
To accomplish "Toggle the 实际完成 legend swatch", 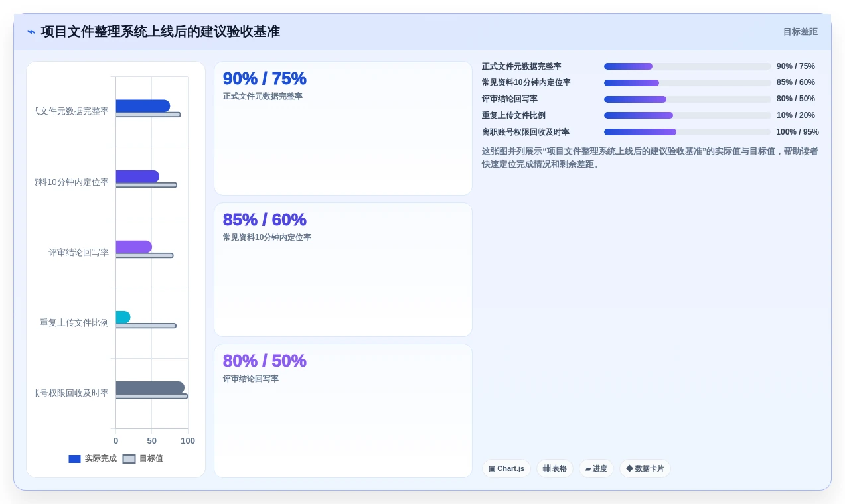I will click(74, 459).
